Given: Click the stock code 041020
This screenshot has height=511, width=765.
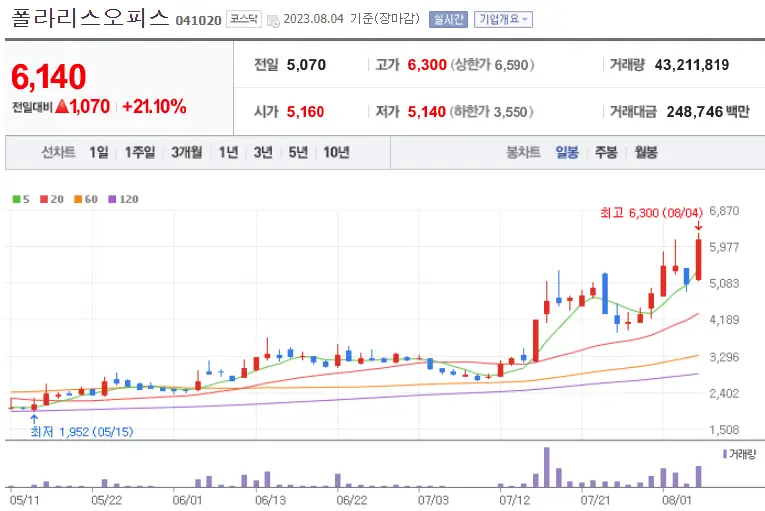Looking at the screenshot, I should tap(199, 20).
